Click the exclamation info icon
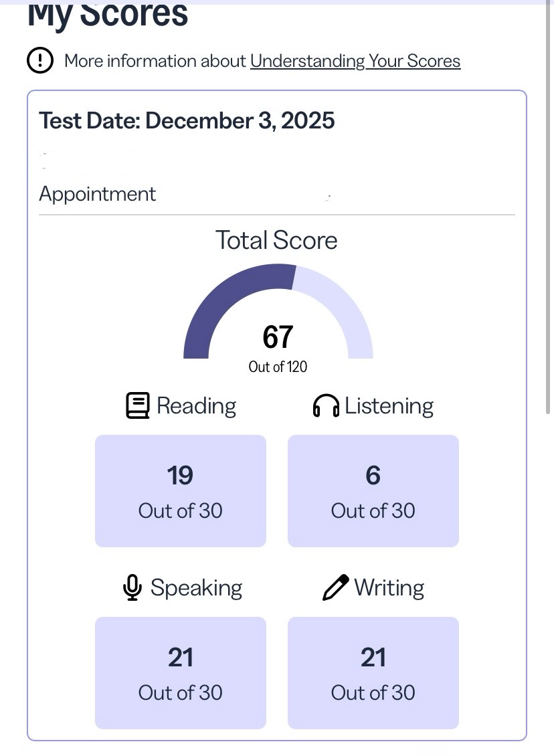Viewport: 554px width, 756px height. [x=40, y=61]
